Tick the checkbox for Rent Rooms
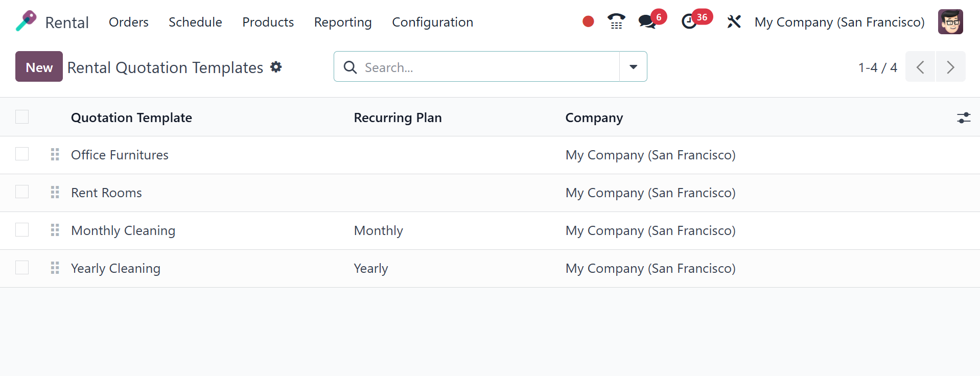The width and height of the screenshot is (980, 376). click(x=22, y=192)
